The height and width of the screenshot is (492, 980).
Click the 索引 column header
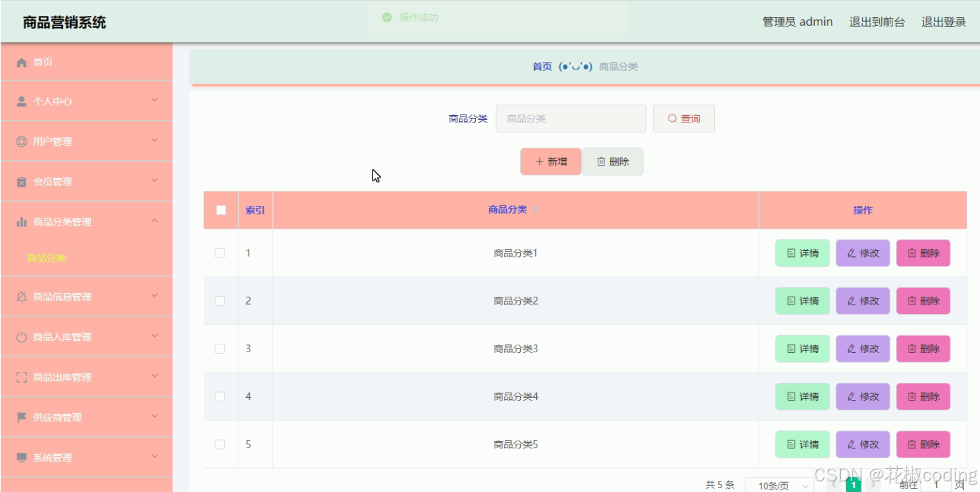255,210
